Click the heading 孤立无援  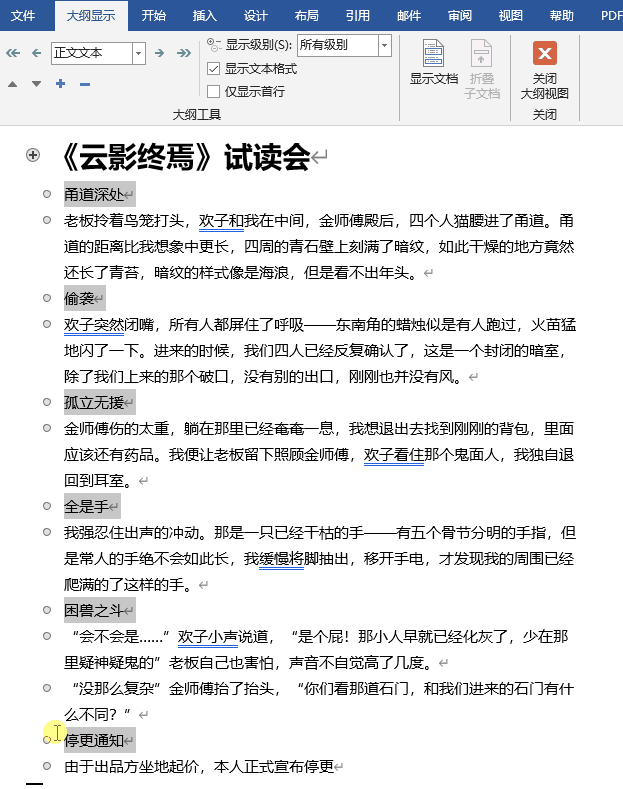coord(94,403)
